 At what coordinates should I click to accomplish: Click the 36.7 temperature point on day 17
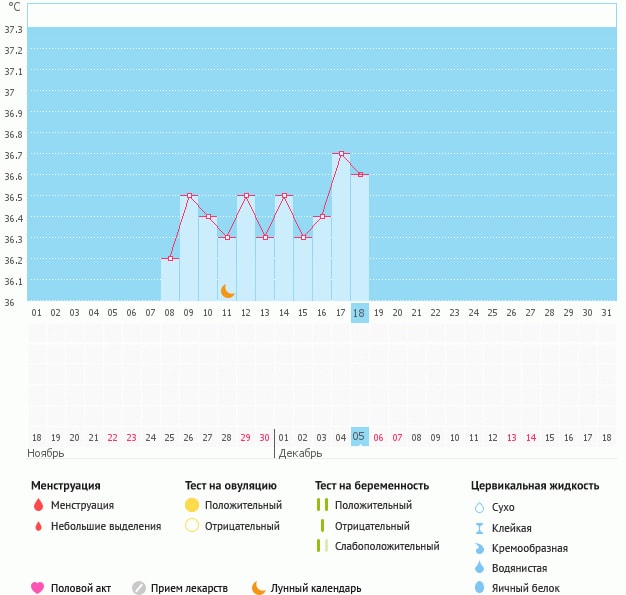341,154
